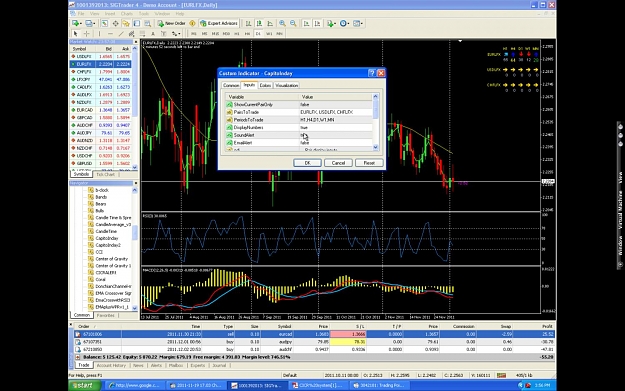
Task: Select the PairsToTrade value field
Action: tap(336, 112)
